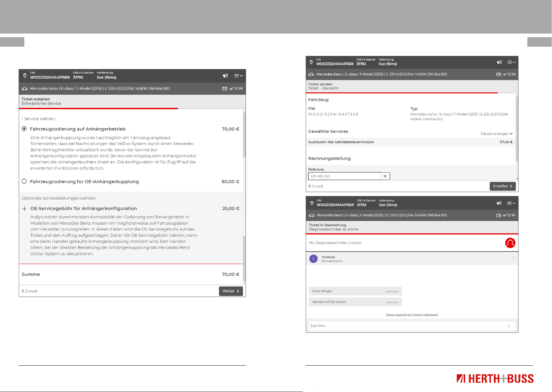Expand Details anzeigen for chosen services
This screenshot has width=552, height=392.
pyautogui.click(x=496, y=134)
